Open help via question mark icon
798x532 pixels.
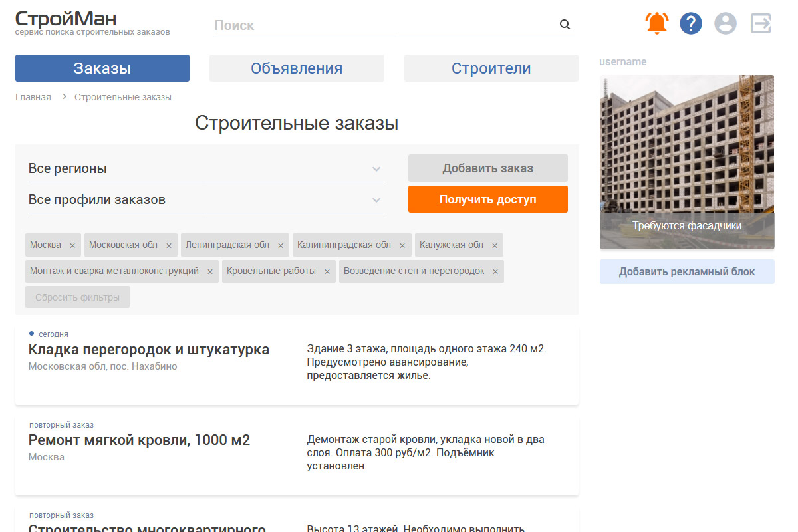(691, 24)
